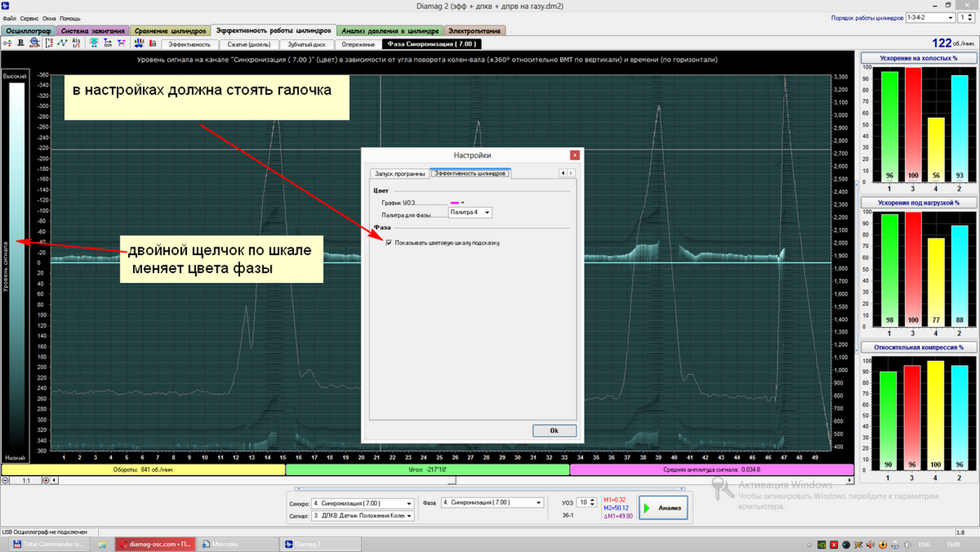Image resolution: width=980 pixels, height=552 pixels.
Task: Open the Сигнал channel dropdown
Action: coord(363,516)
